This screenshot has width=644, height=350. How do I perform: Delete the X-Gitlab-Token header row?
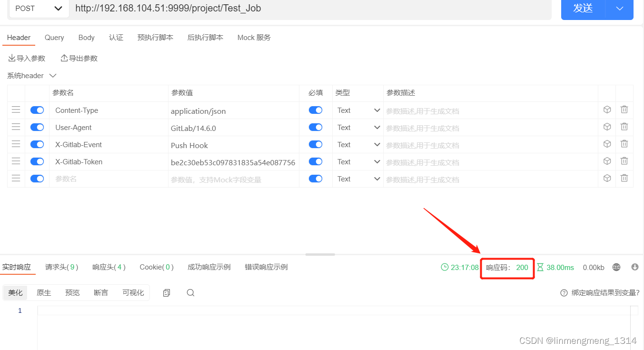(624, 161)
